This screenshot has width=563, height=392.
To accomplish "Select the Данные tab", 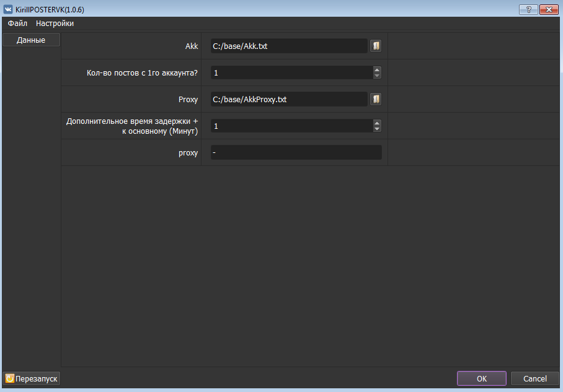I will [31, 40].
